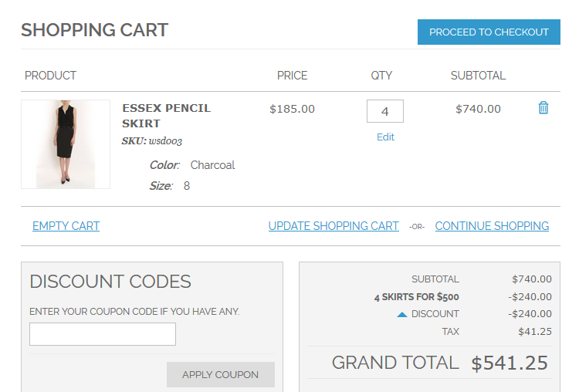Click the SKU wsd003 text
Image resolution: width=579 pixels, height=392 pixels.
pos(152,141)
